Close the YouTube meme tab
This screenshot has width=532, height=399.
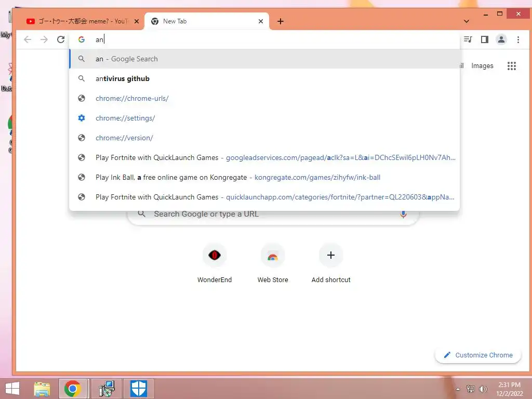click(137, 21)
